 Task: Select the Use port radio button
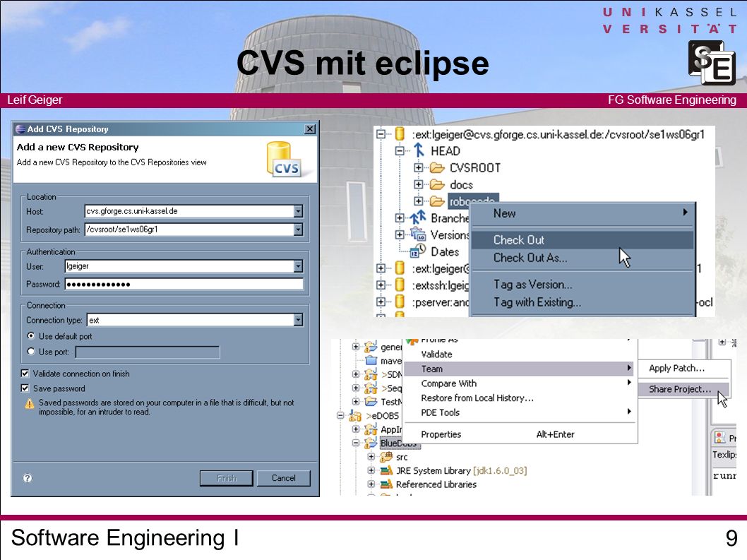click(x=31, y=352)
